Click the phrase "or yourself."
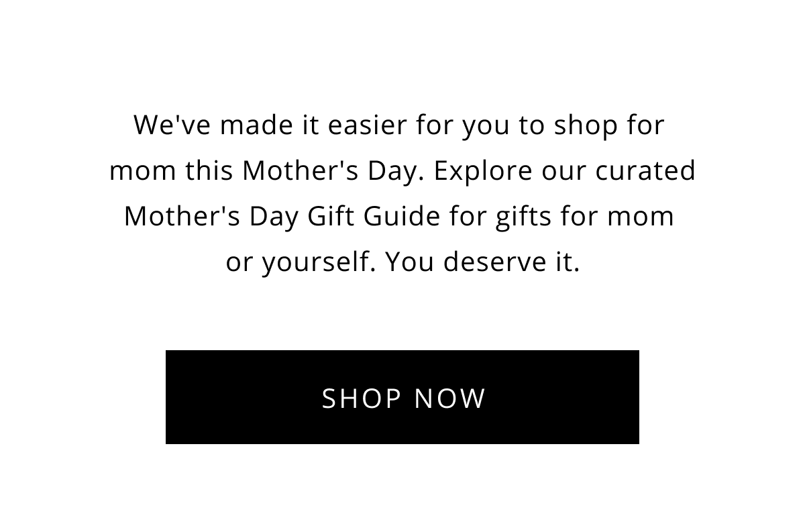Viewport: 805px width, 532px height. tap(301, 263)
